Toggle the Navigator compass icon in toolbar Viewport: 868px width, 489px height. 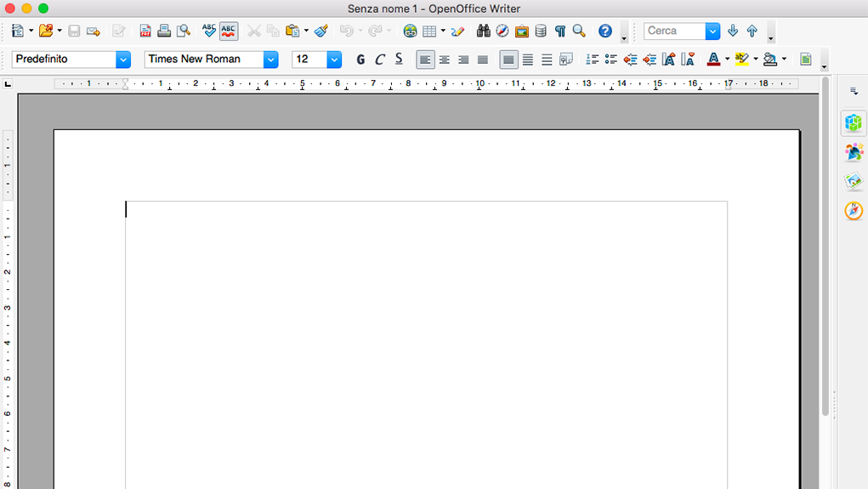(502, 31)
